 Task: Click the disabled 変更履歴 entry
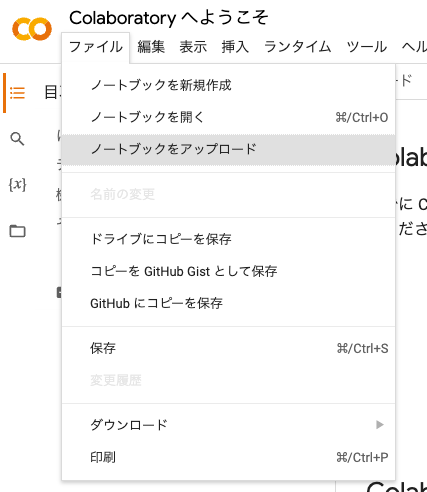(228, 380)
